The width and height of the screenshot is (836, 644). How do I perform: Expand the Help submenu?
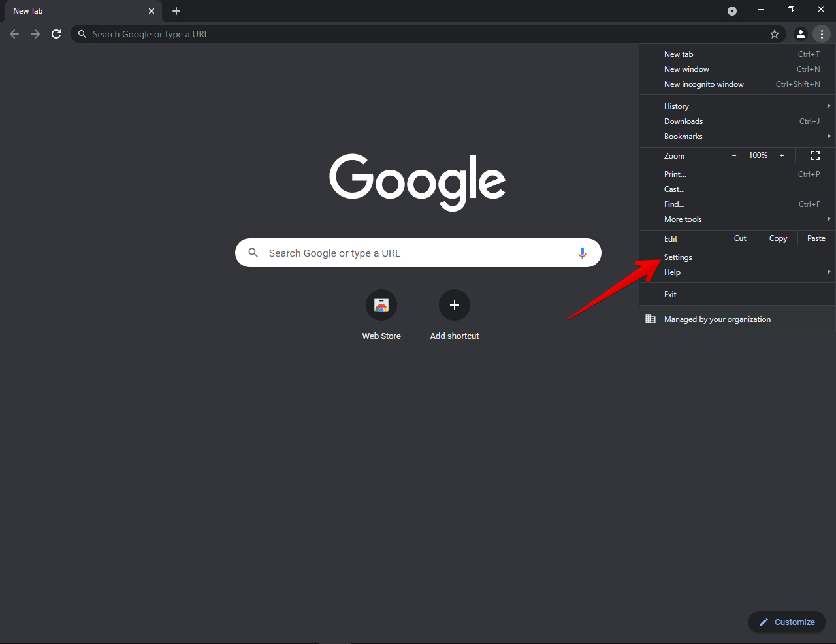(737, 272)
